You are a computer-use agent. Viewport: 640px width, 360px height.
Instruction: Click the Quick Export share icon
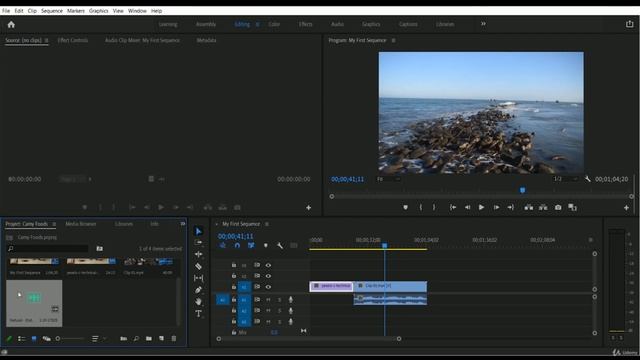(629, 24)
